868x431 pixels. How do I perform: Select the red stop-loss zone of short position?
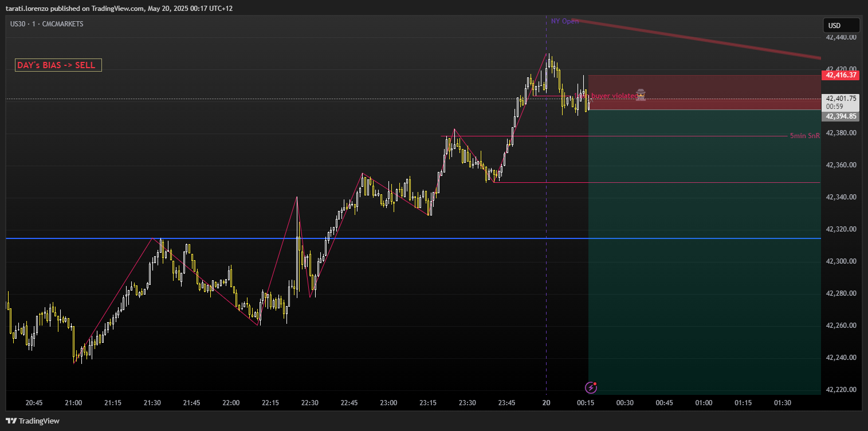click(x=704, y=92)
